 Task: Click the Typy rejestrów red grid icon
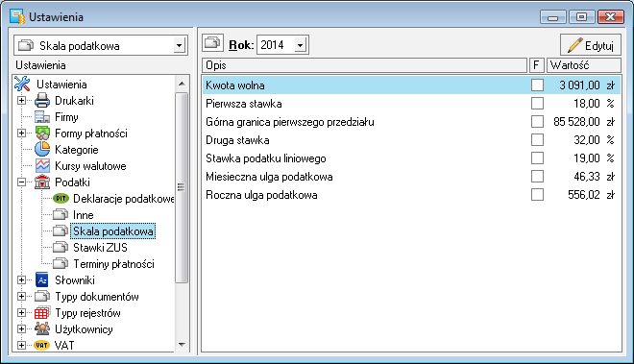click(x=42, y=313)
